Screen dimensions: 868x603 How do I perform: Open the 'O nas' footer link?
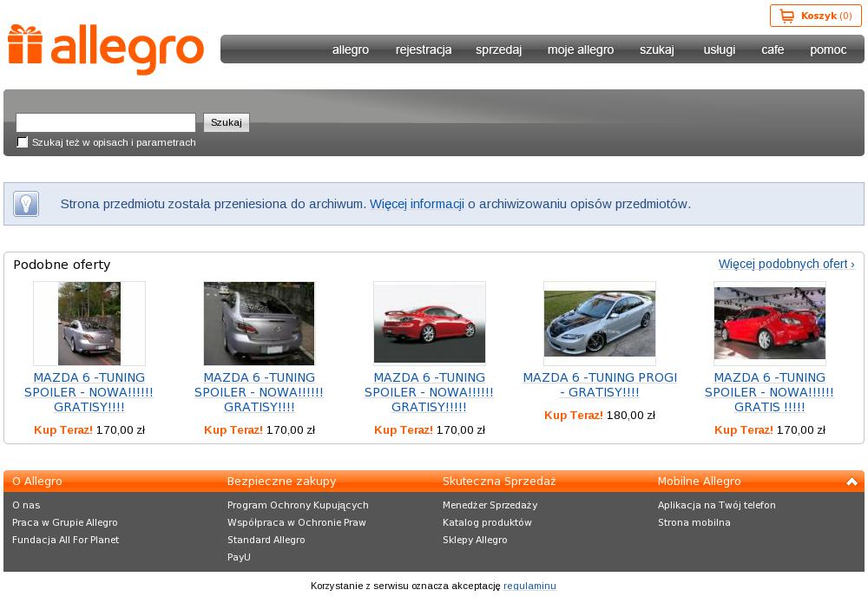(x=26, y=505)
